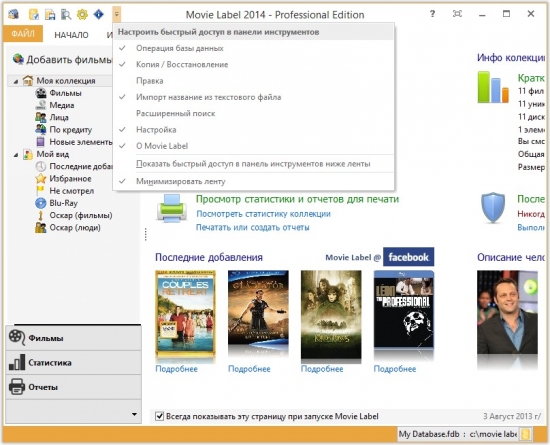
Task: Click the help question mark icon
Action: point(432,14)
